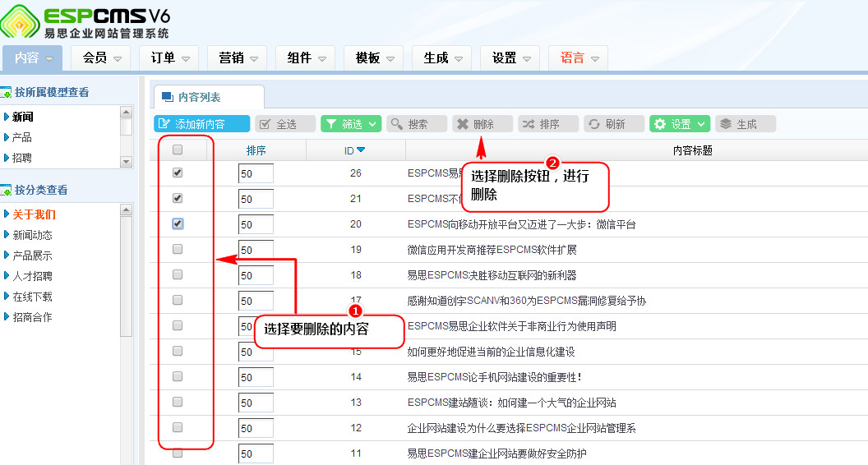This screenshot has width=868, height=465.
Task: Sort the list by the 排序 column header
Action: coord(256,150)
